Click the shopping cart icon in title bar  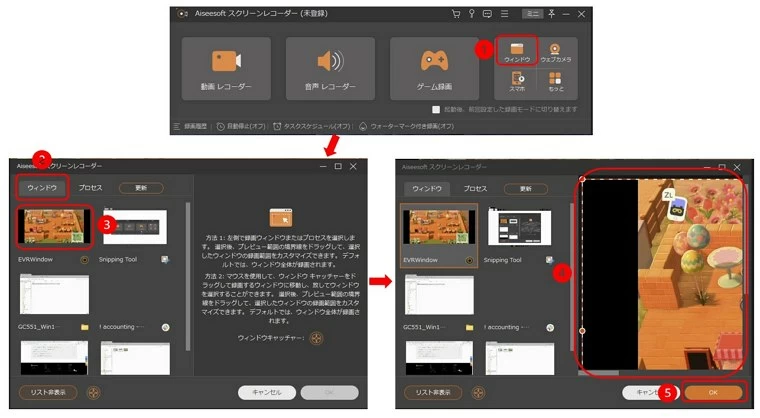[x=456, y=14]
